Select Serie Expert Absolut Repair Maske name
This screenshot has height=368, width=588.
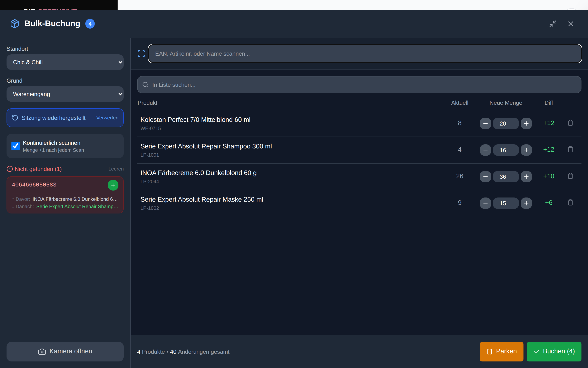click(x=202, y=199)
